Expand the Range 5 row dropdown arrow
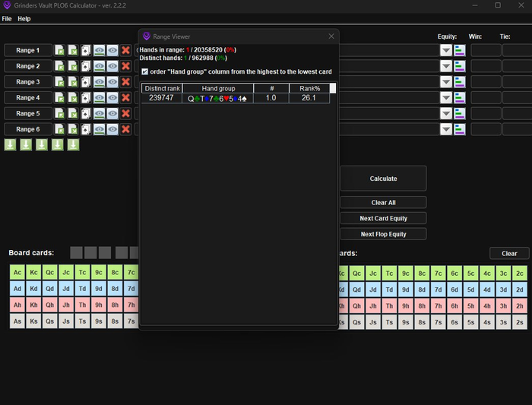The image size is (532, 405). click(x=446, y=113)
